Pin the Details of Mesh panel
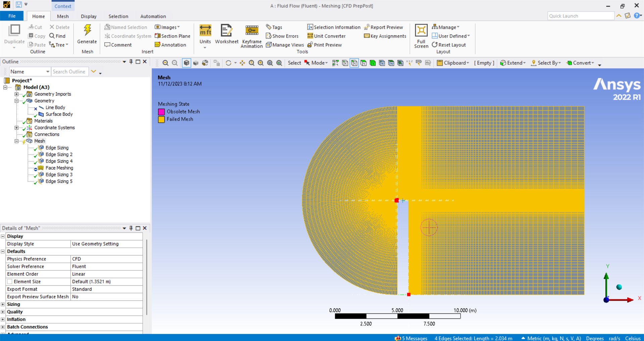The height and width of the screenshot is (341, 644). tap(131, 228)
